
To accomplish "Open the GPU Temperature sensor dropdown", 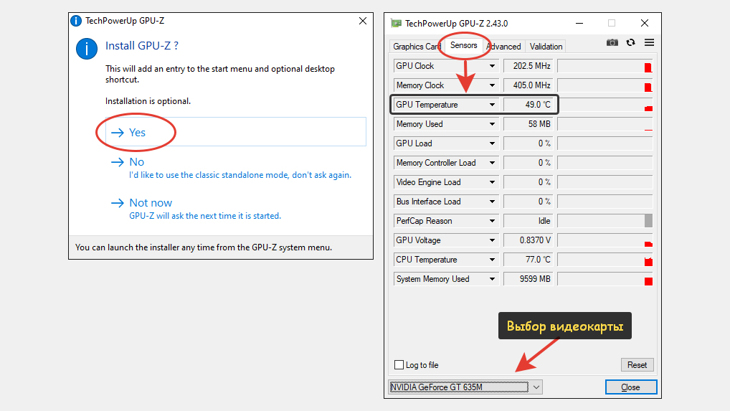I will pyautogui.click(x=492, y=105).
